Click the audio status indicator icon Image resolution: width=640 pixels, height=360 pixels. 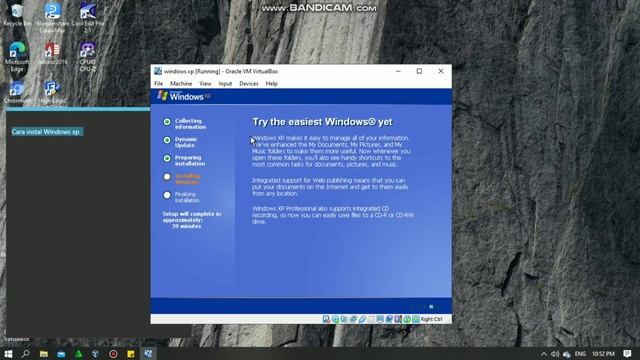click(344, 319)
